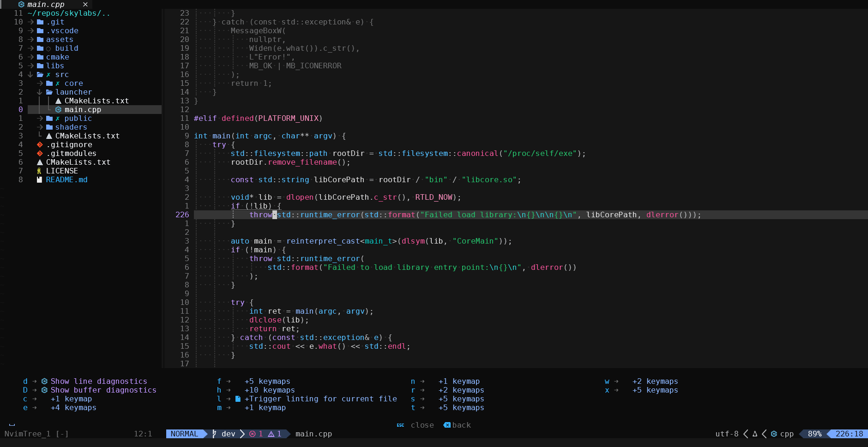Click icon beside Show line diagnostics
Image resolution: width=868 pixels, height=447 pixels.
pyautogui.click(x=44, y=381)
